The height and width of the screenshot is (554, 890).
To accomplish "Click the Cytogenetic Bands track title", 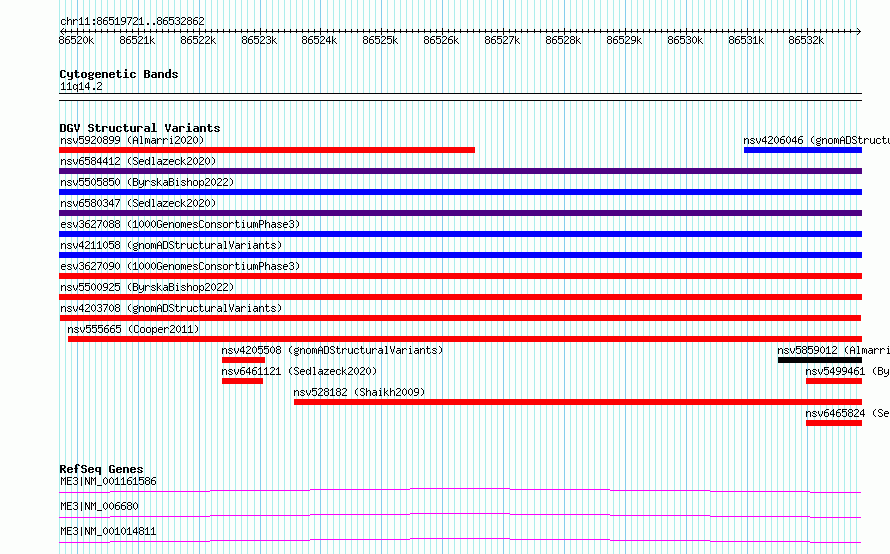I will click(x=119, y=74).
